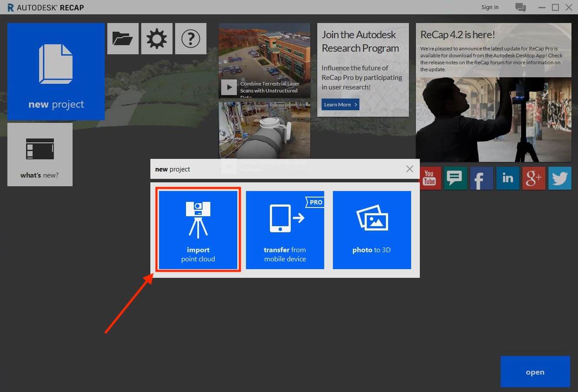Screen dimensions: 578x392
Task: Open the LinkedIn icon
Action: (x=508, y=178)
